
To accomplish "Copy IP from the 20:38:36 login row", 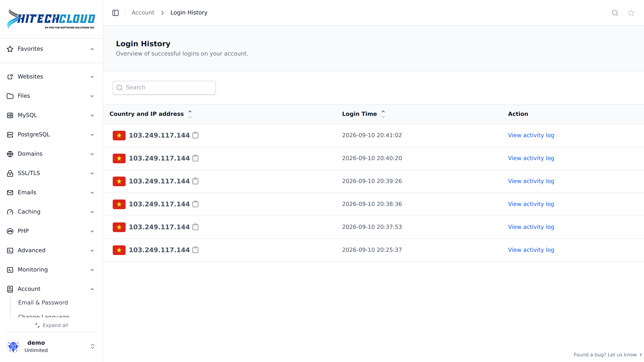I will click(195, 204).
